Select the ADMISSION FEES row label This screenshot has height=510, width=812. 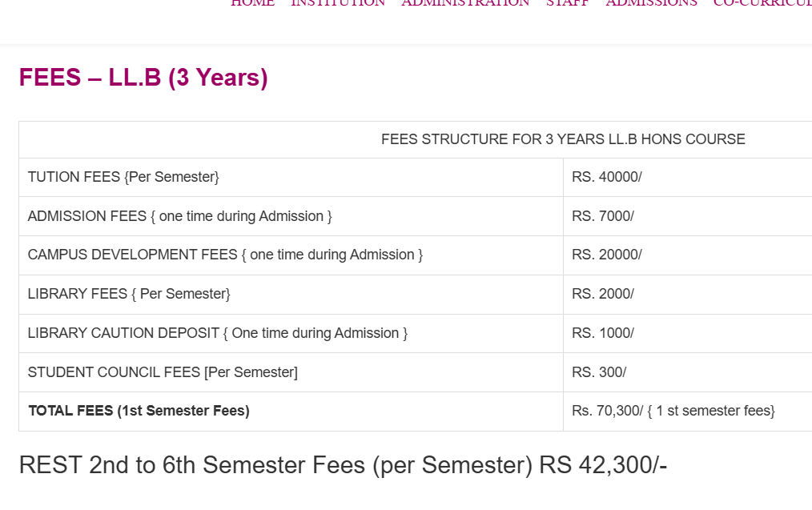[179, 216]
